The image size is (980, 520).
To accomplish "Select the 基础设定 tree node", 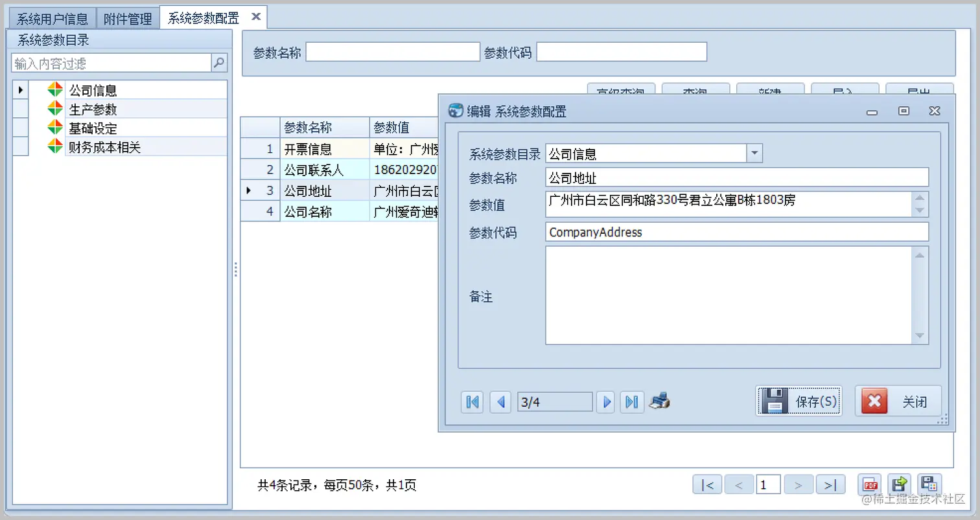I will point(93,128).
